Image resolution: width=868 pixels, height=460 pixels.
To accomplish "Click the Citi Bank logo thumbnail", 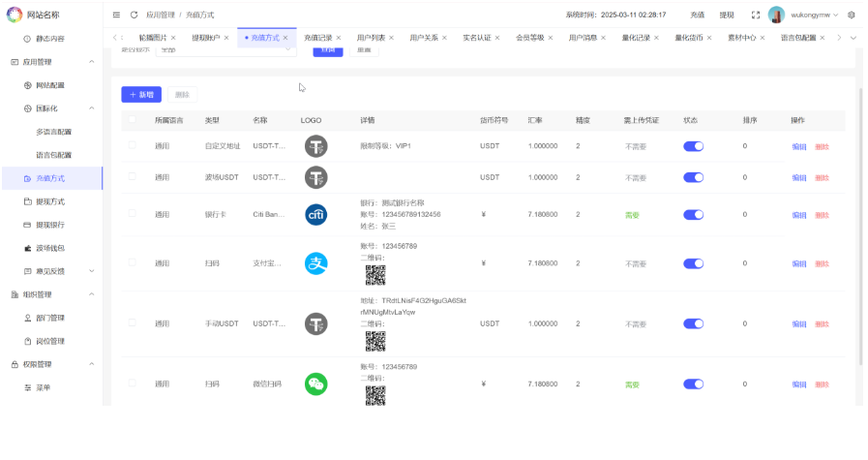I will click(x=316, y=215).
